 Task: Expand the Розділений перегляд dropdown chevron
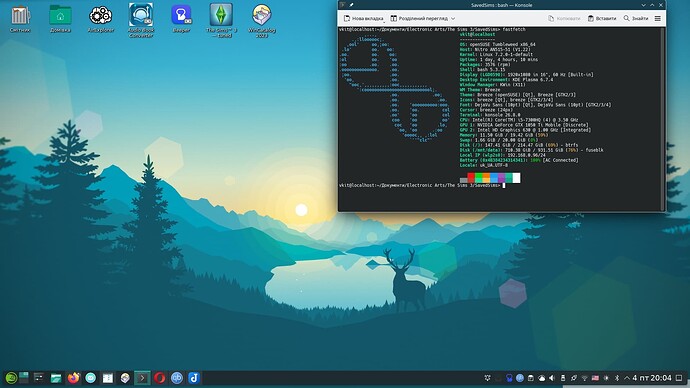click(453, 18)
